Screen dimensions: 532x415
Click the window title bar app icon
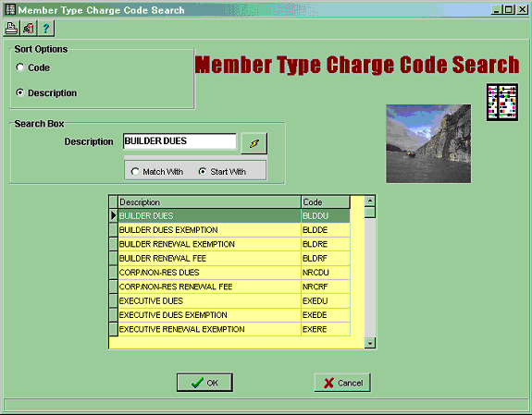click(10, 9)
